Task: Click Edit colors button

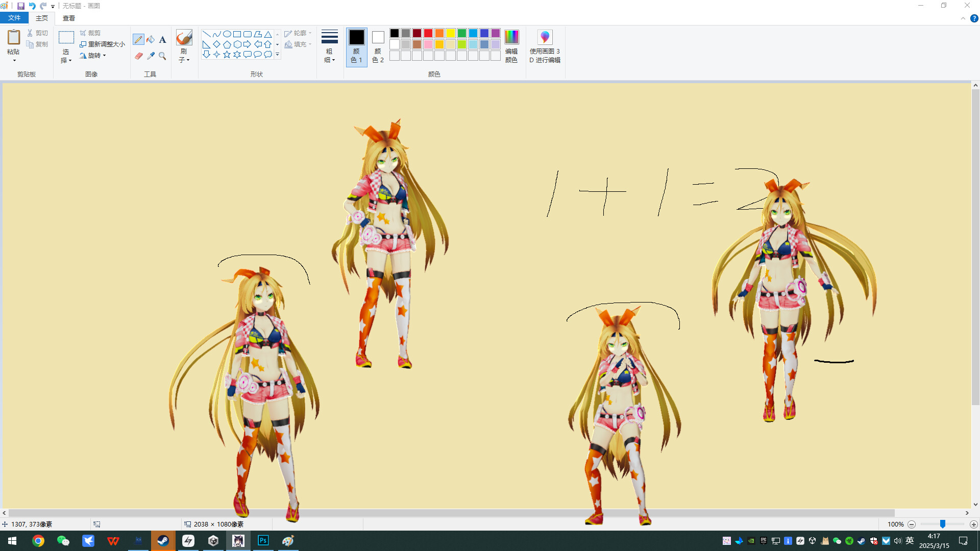Action: (511, 46)
